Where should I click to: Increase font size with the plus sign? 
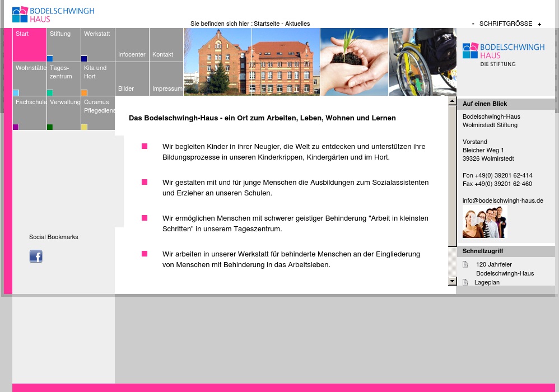click(x=539, y=24)
